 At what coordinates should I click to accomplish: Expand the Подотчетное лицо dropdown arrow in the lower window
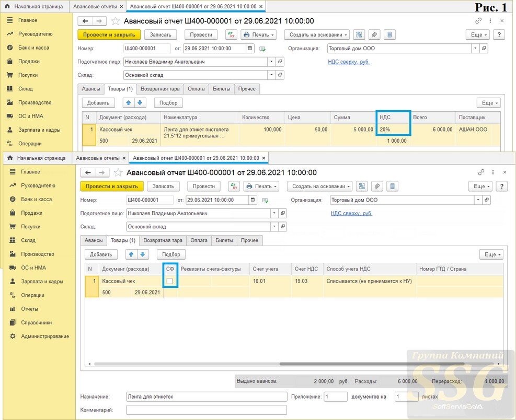[274, 213]
